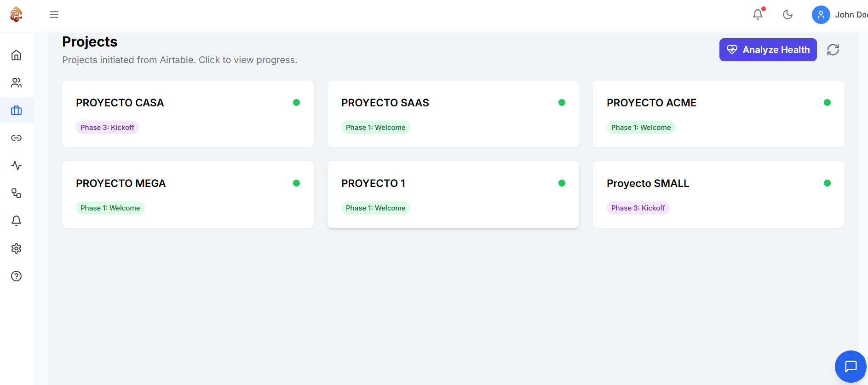868x385 pixels.
Task: Click the refresh projects icon
Action: [833, 50]
